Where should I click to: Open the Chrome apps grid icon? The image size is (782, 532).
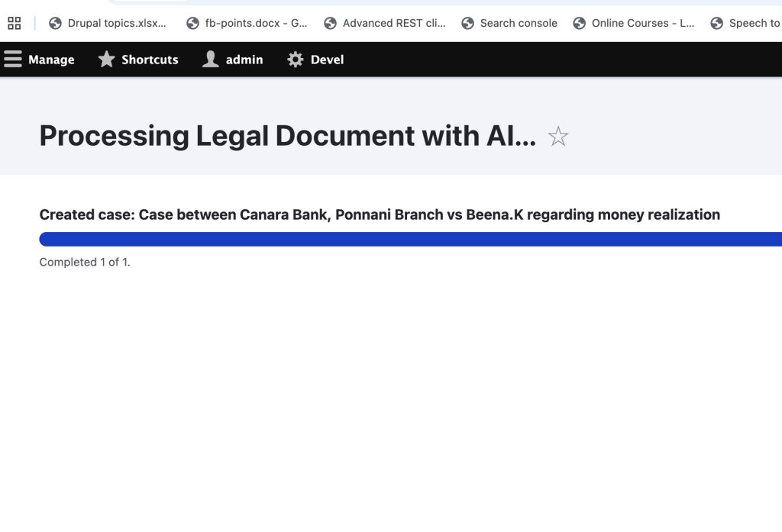[14, 23]
